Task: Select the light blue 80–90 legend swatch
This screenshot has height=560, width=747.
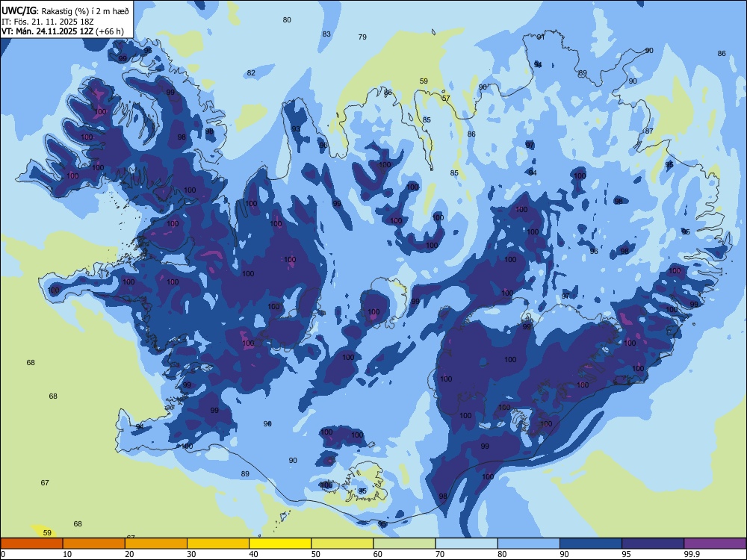Action: (529, 544)
